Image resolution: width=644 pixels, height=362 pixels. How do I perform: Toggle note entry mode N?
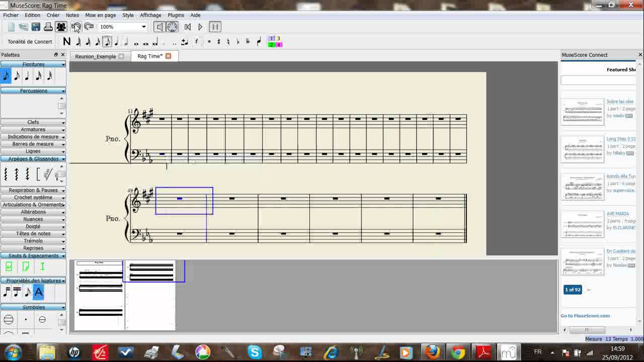67,42
